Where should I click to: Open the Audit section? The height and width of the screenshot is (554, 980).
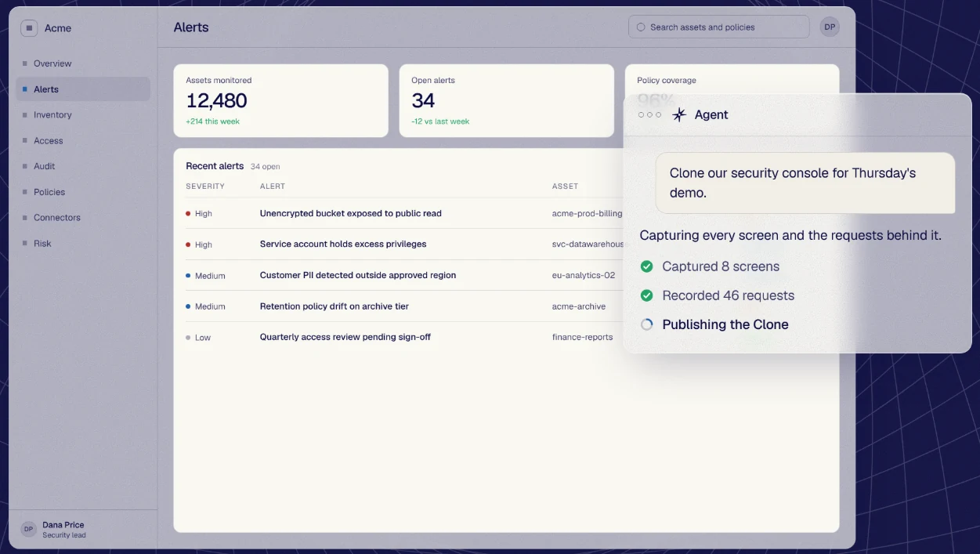pos(83,166)
